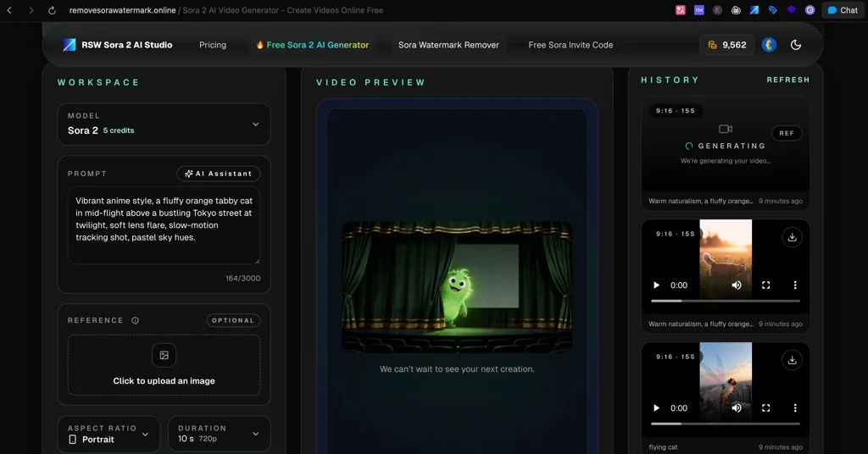Screen dimensions: 868x454
Task: Mute the first completed history video
Action: [737, 285]
